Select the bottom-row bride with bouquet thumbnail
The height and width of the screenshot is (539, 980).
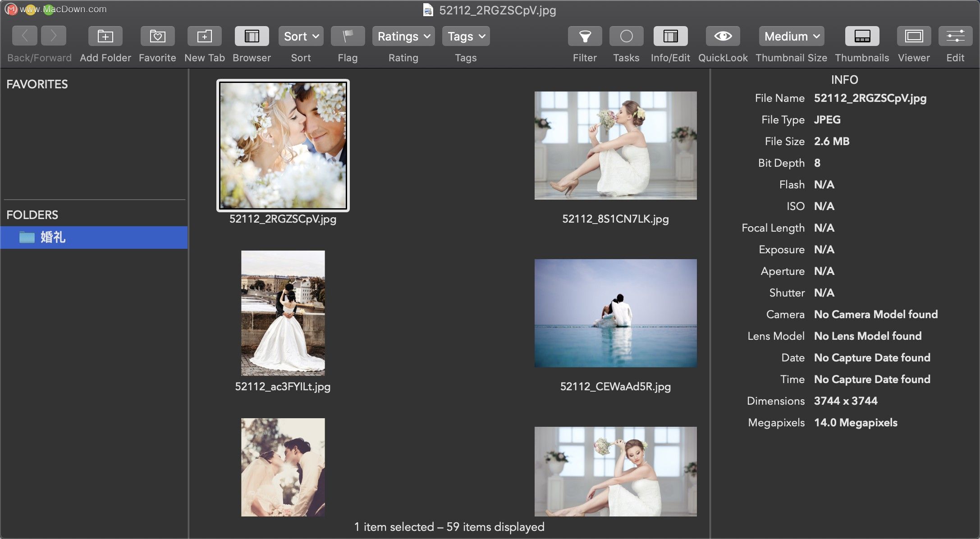click(x=616, y=471)
